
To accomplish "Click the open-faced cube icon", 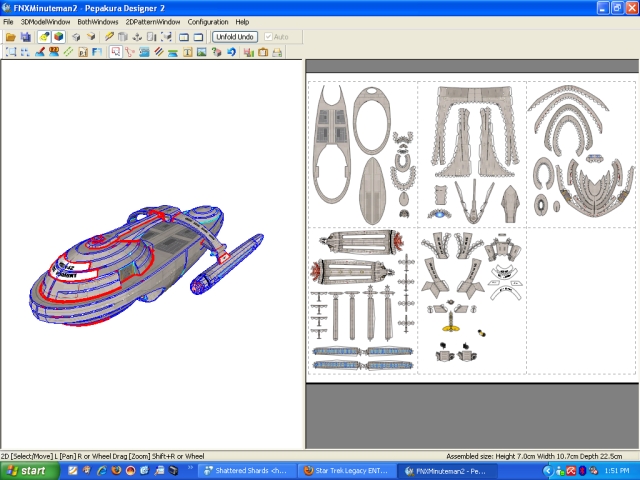I will point(91,37).
